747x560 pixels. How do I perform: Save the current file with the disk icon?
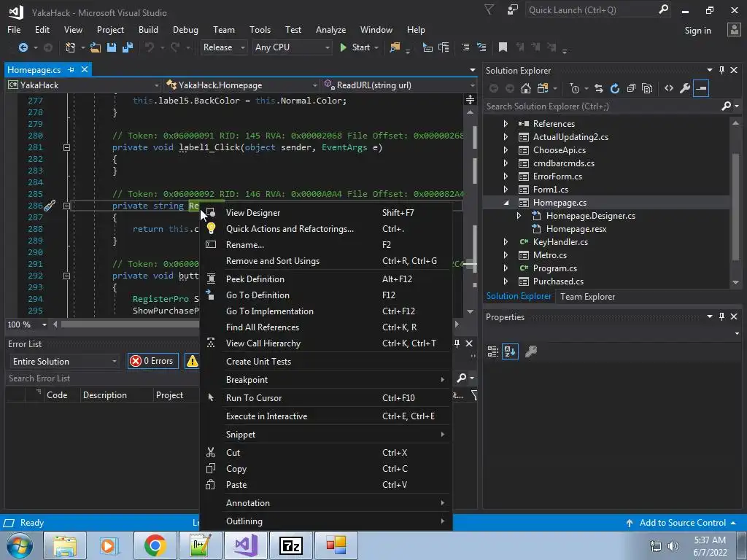coord(112,47)
